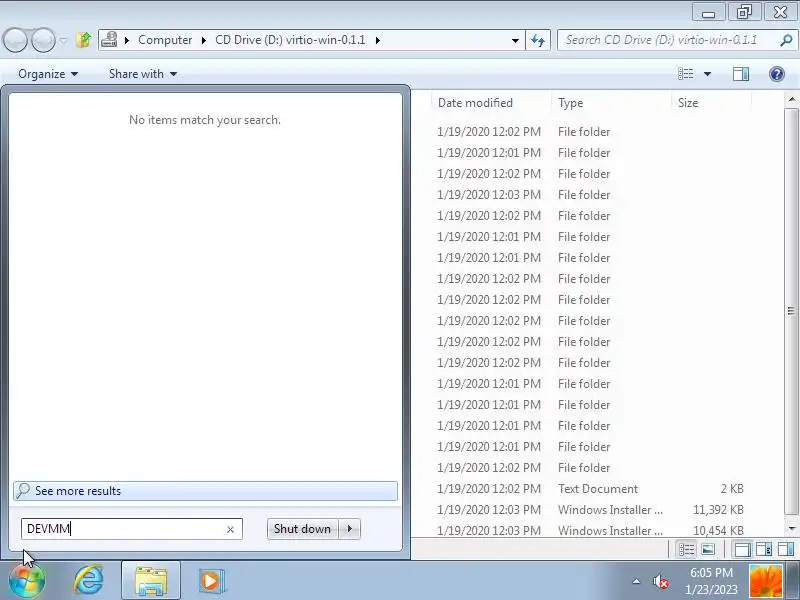Toggle the preview pane button

[x=741, y=74]
